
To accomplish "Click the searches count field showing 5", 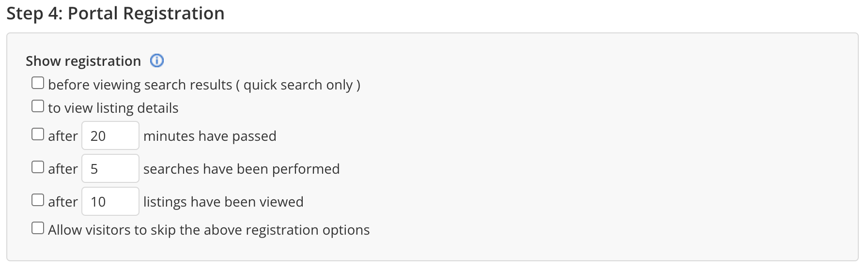I will [110, 168].
